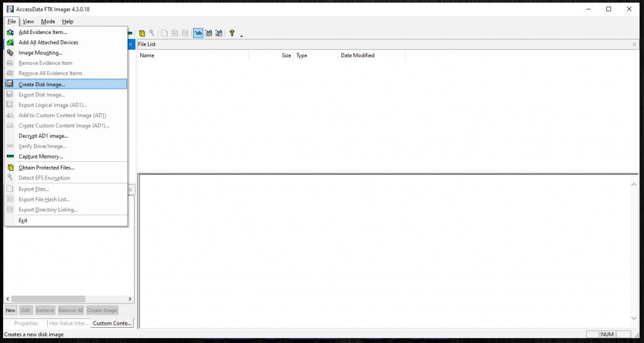
Task: Click Export Logical Image (AD1) entry
Action: pyautogui.click(x=65, y=104)
